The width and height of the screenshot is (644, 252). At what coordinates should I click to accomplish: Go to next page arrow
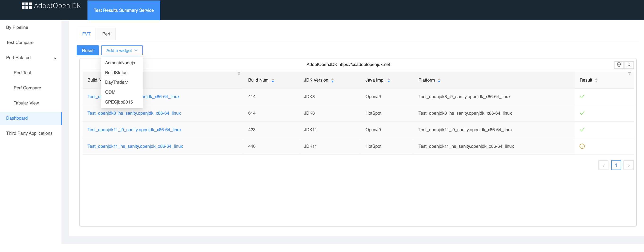[x=628, y=165]
